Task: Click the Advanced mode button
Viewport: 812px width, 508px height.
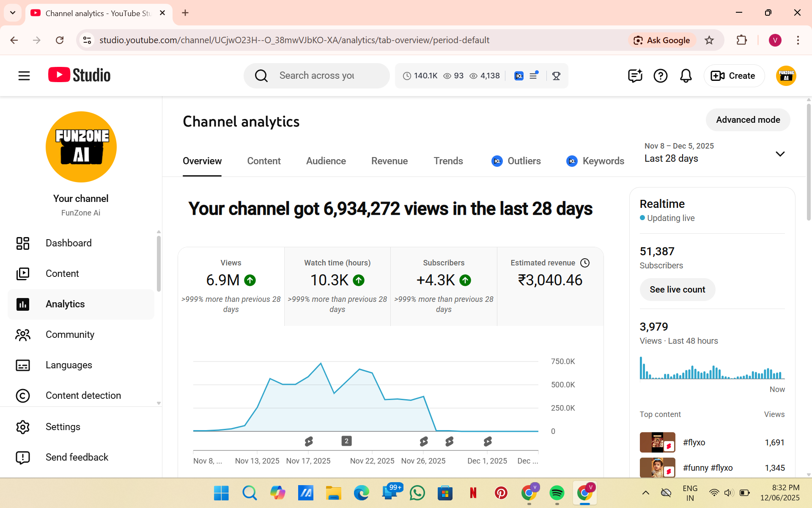Action: click(747, 120)
